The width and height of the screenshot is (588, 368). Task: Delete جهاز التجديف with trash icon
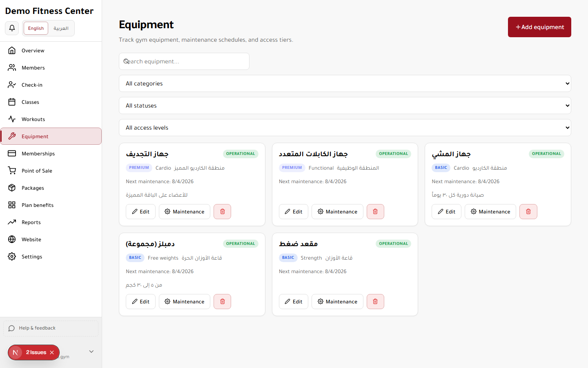pos(223,212)
